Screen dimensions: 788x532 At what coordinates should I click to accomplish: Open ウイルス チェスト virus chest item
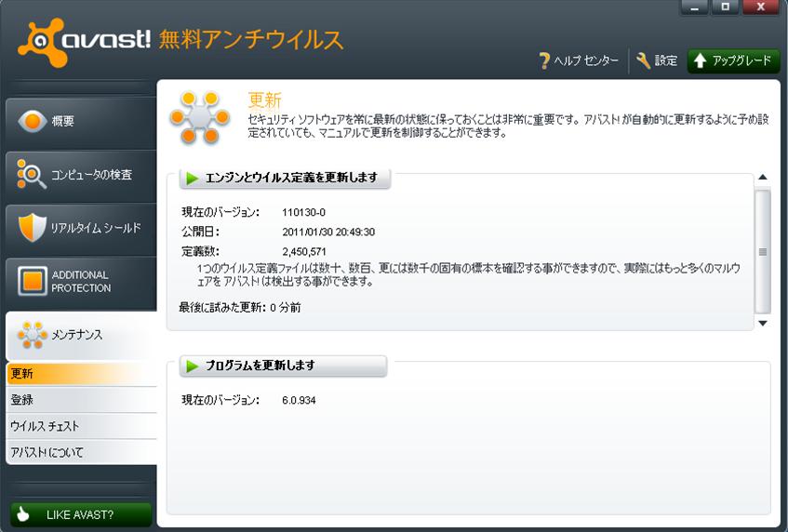pyautogui.click(x=82, y=427)
